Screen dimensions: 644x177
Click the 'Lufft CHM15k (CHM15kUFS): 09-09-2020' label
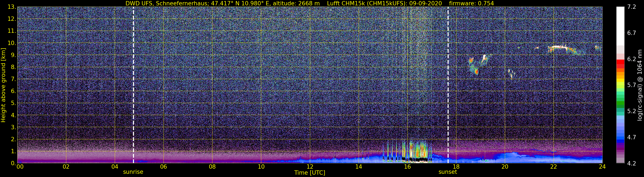click(x=384, y=3)
